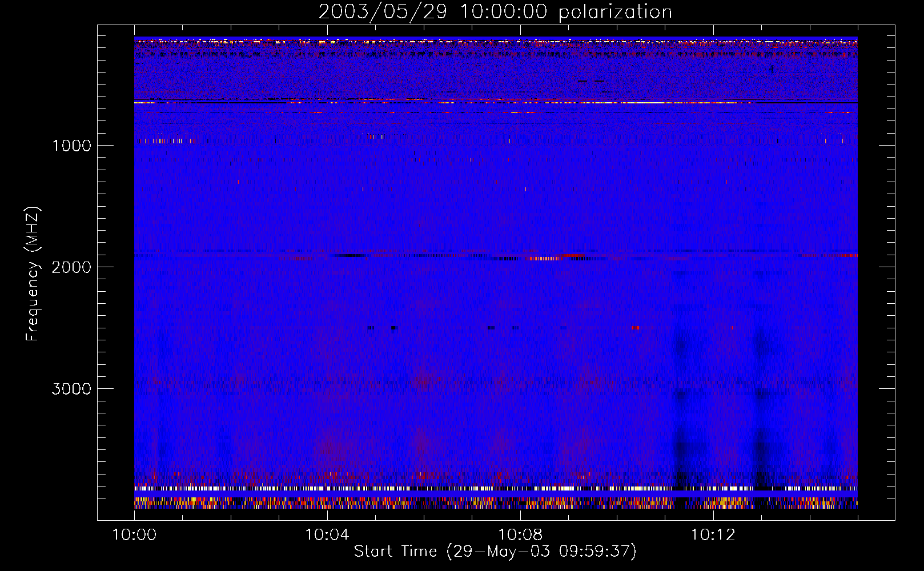Click the 2000 frequency tick label
Viewport: 924px width, 571px height.
71,267
